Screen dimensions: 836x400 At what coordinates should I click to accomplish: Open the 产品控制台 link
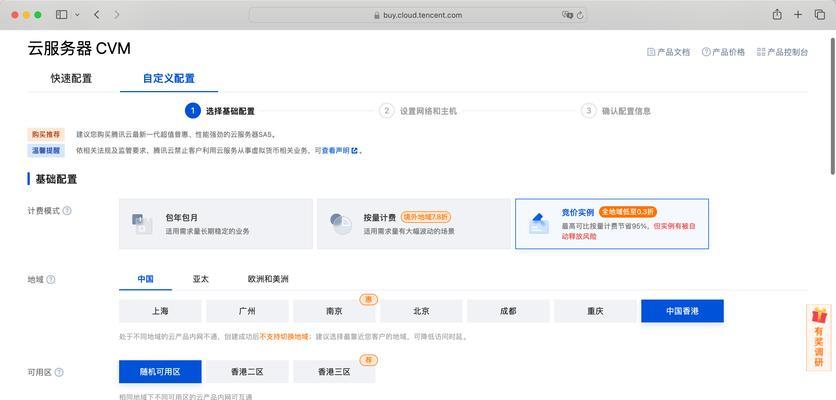pyautogui.click(x=782, y=52)
